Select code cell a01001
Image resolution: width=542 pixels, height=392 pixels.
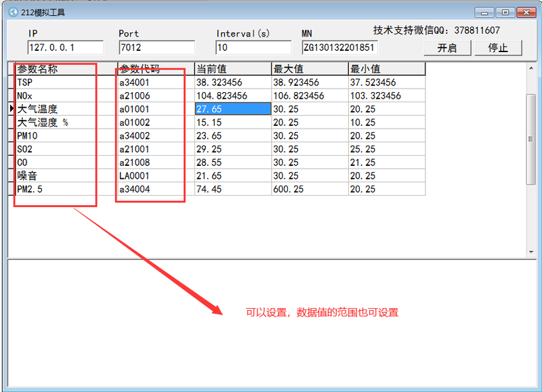(156, 109)
